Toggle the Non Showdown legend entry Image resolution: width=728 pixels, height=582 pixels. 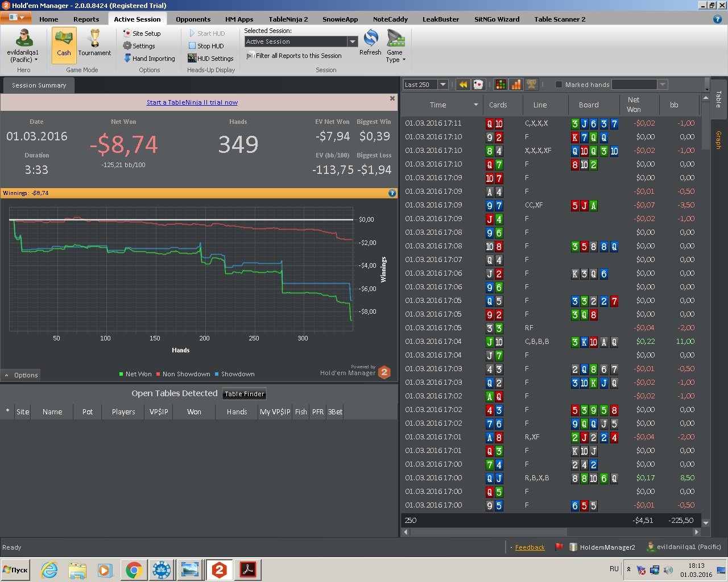click(183, 374)
